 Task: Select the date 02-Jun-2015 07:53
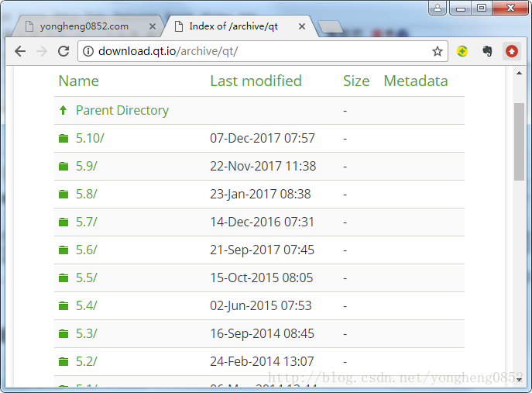(260, 305)
